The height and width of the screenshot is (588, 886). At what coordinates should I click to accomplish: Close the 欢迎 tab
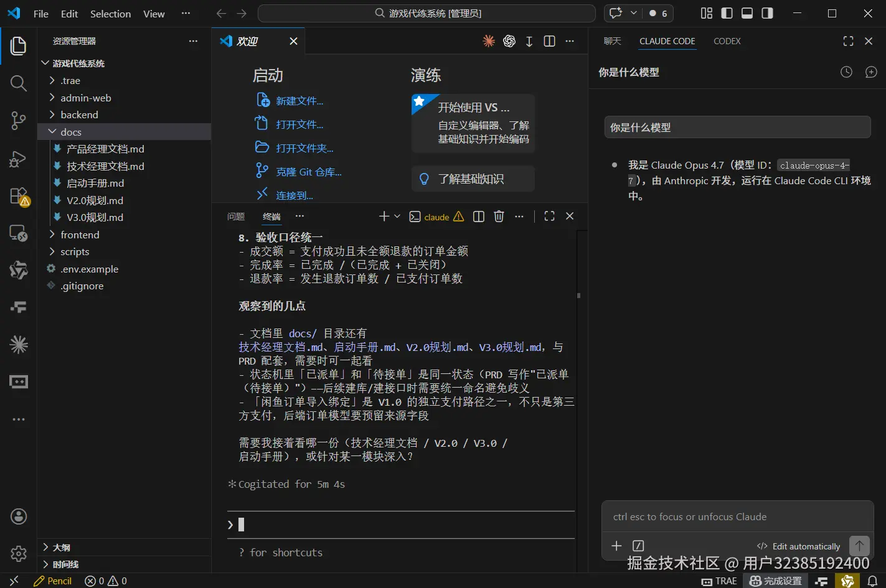294,41
